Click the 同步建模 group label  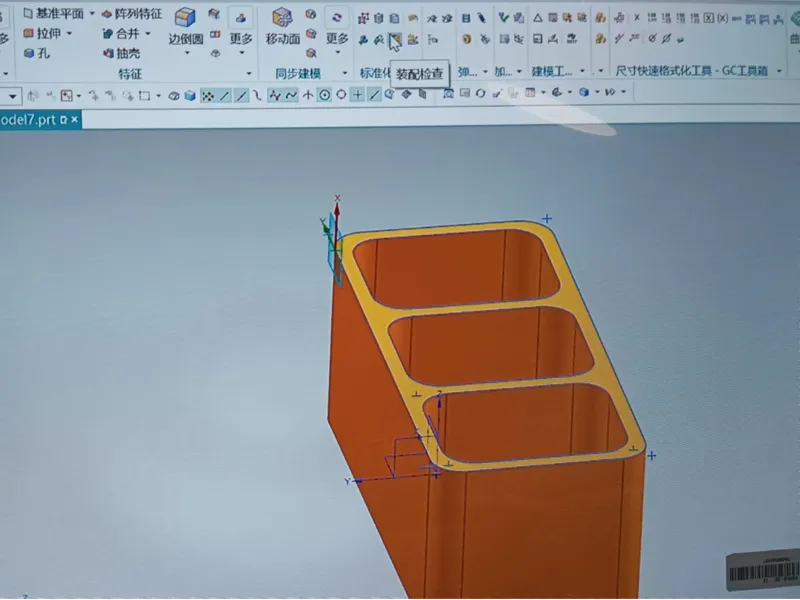point(298,73)
